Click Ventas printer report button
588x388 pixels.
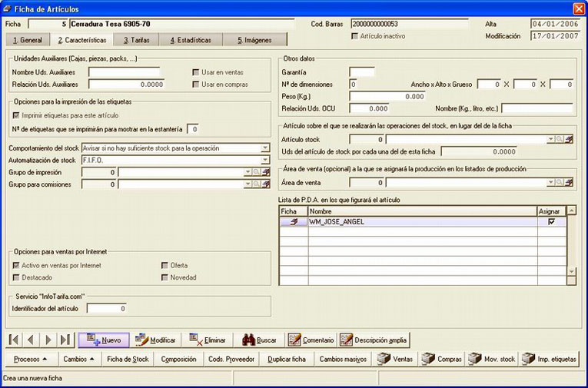click(x=395, y=359)
